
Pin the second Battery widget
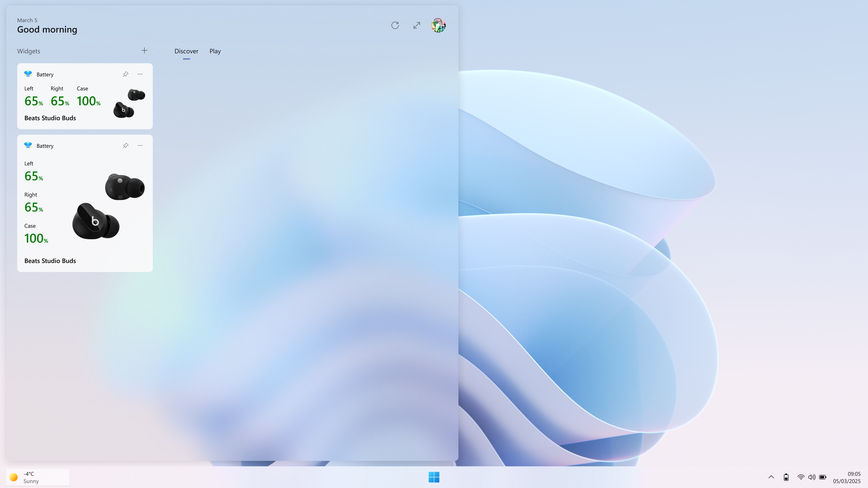coord(125,145)
